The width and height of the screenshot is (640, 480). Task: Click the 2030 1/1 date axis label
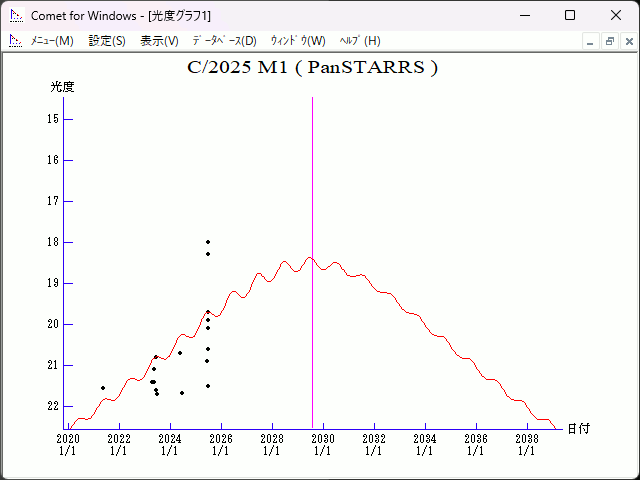[322, 444]
